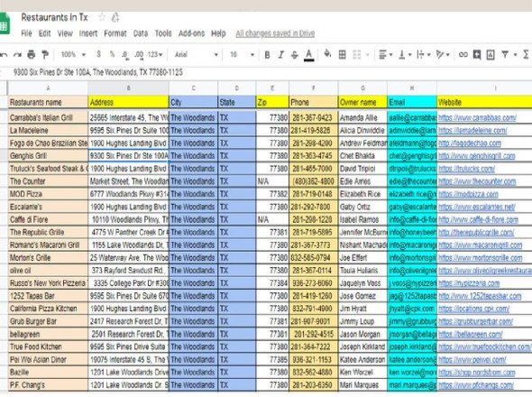
Task: Star the Restaurants in Tx document
Action: [102, 17]
